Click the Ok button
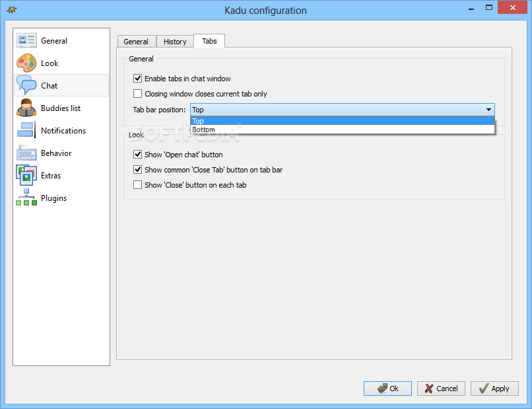 coord(387,389)
